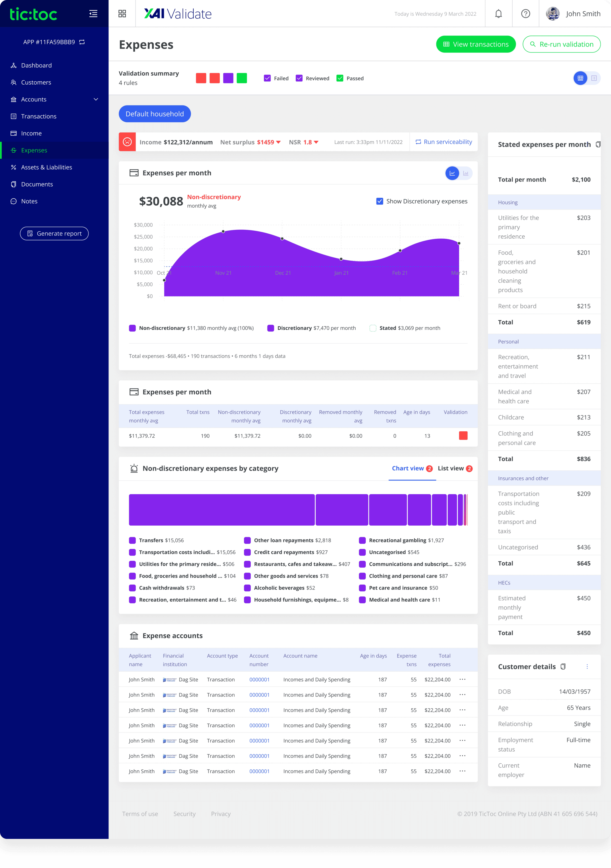The image size is (611, 868).
Task: Uncheck the Passed filter checkbox
Action: pyautogui.click(x=340, y=78)
